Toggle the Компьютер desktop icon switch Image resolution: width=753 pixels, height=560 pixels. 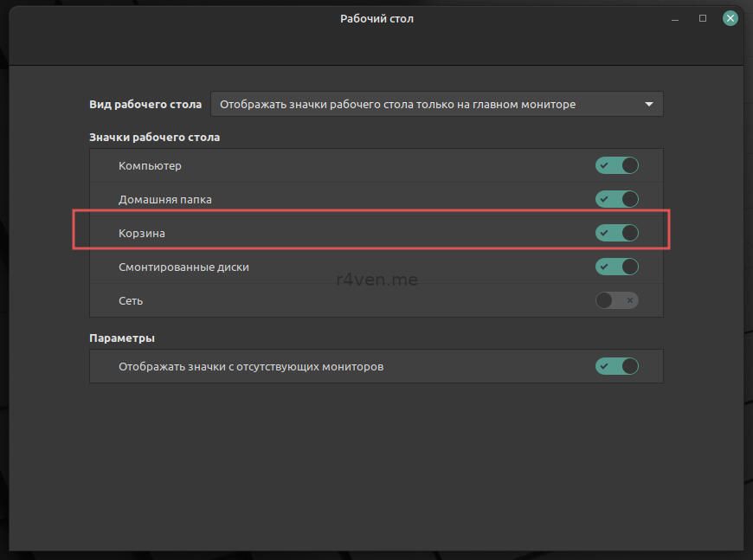[616, 165]
